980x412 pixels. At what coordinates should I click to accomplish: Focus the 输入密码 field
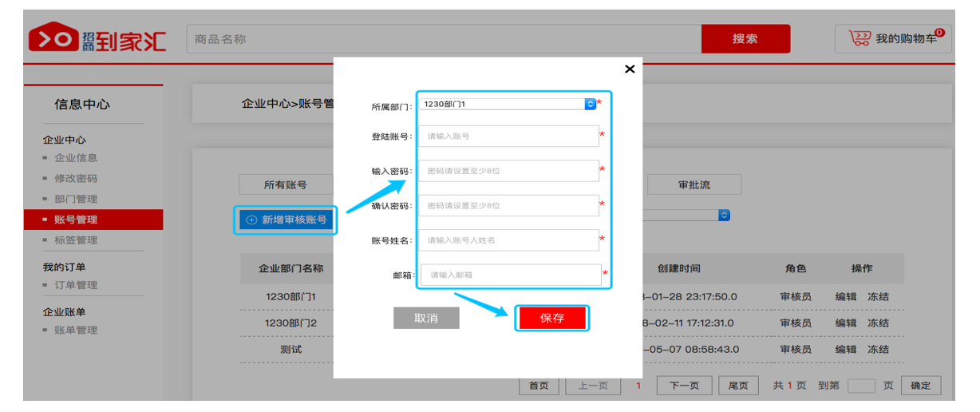click(x=508, y=171)
